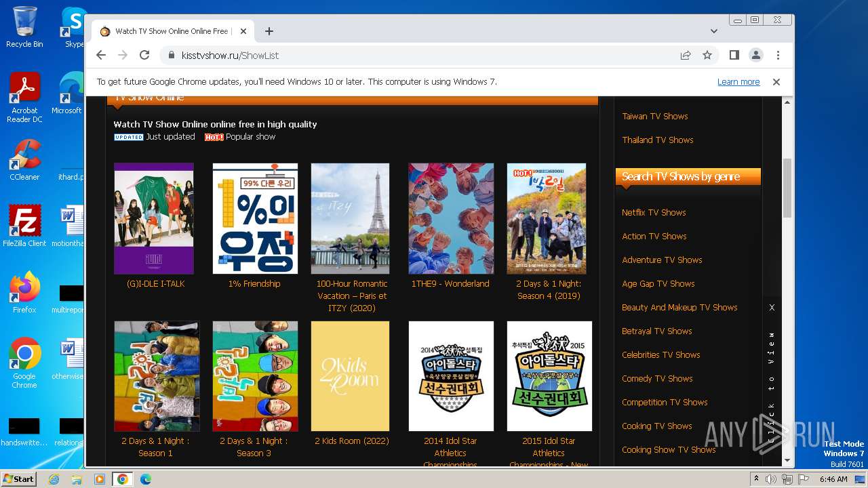Open 2015 Idol Star Athletics poster
This screenshot has width=868, height=488.
pyautogui.click(x=549, y=376)
